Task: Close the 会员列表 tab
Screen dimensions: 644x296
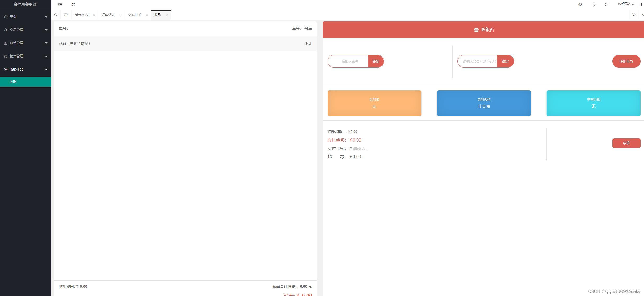Action: tap(94, 15)
